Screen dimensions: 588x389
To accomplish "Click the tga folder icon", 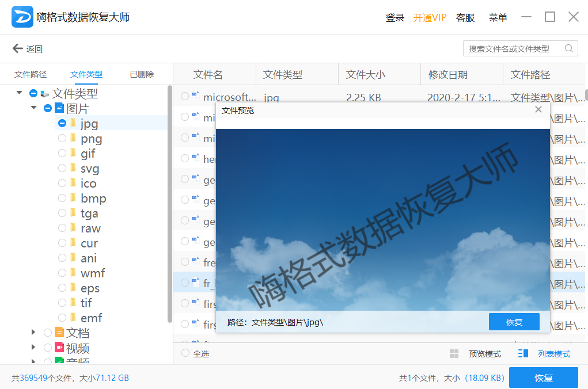I will coord(74,213).
